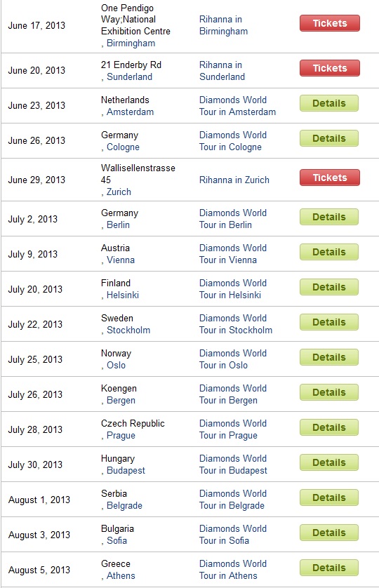Screen dimensions: 379x588
Task: Open Diamonds World Tour in Bergen link
Action: [233, 394]
